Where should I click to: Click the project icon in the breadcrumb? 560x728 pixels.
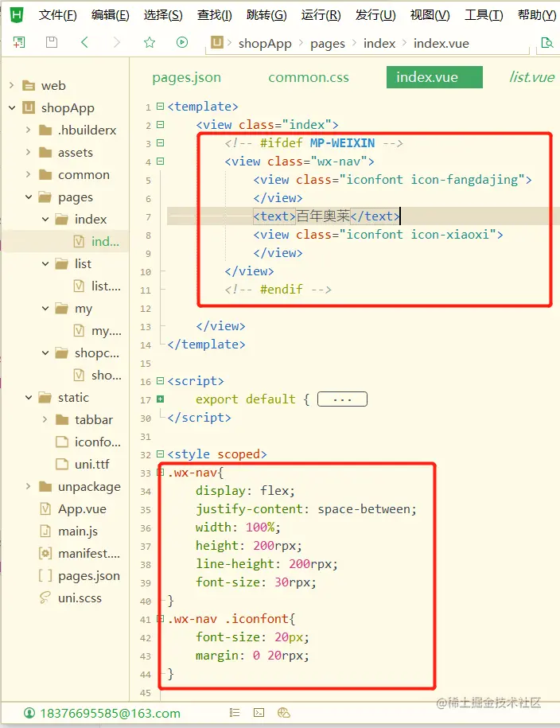pyautogui.click(x=217, y=43)
